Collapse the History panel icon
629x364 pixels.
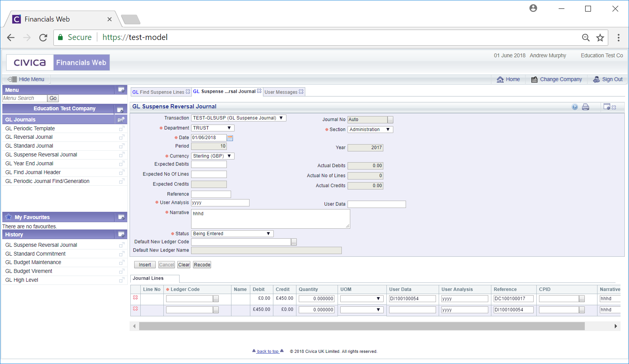pyautogui.click(x=121, y=234)
